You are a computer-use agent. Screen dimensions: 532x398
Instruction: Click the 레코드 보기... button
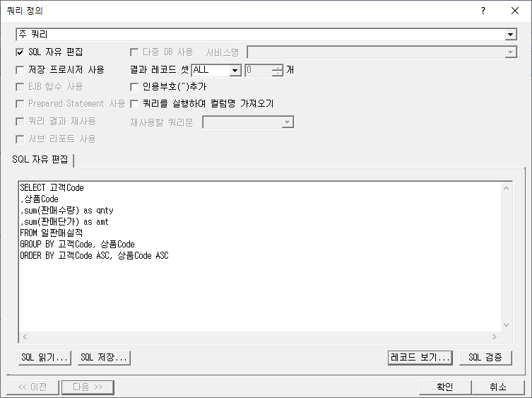pyautogui.click(x=420, y=358)
